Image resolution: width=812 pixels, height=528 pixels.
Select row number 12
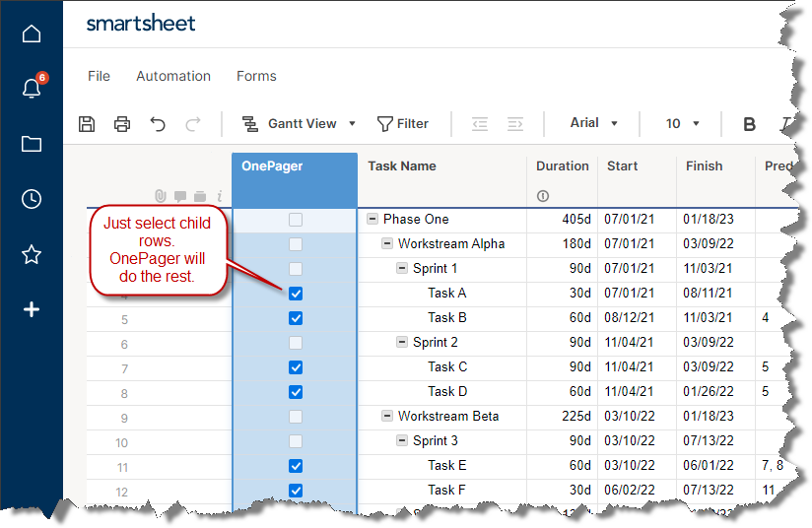point(121,493)
